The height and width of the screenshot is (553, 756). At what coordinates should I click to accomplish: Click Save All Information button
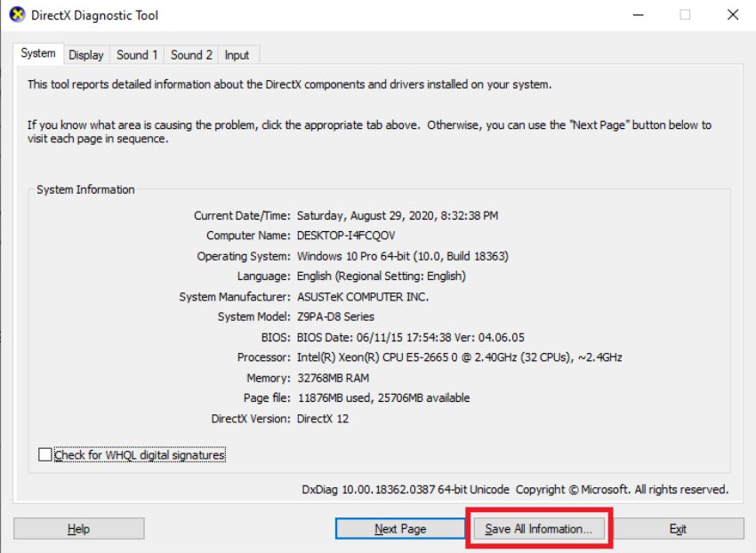(x=539, y=529)
